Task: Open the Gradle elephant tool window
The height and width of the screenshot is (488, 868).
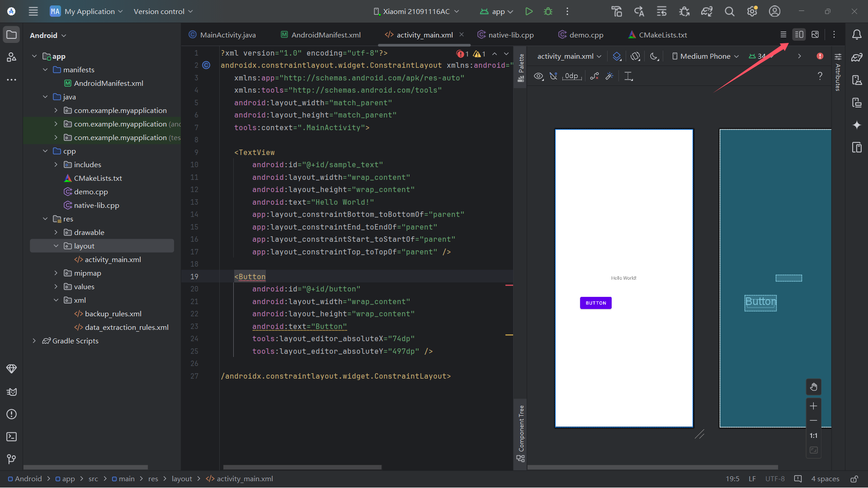Action: [x=857, y=57]
